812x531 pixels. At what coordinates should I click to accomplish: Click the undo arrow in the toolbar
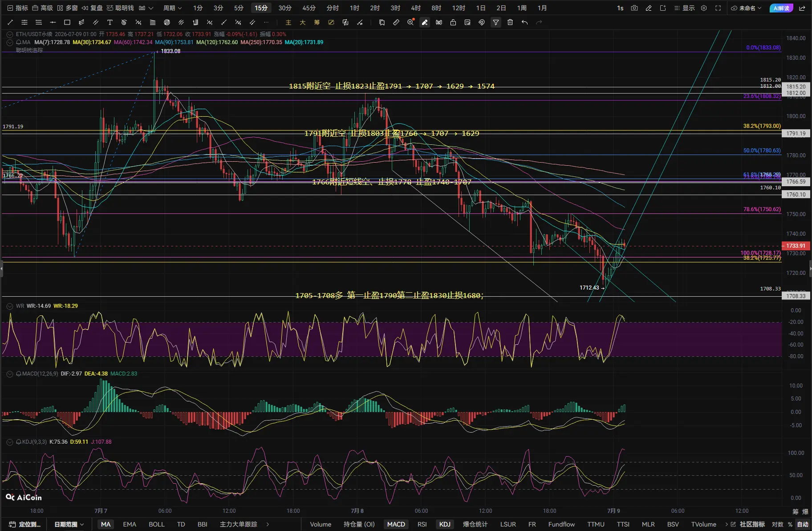[x=524, y=22]
